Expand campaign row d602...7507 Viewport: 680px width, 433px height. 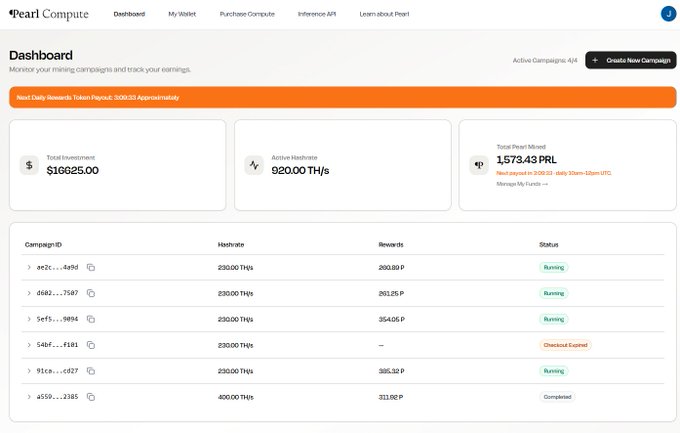point(29,293)
